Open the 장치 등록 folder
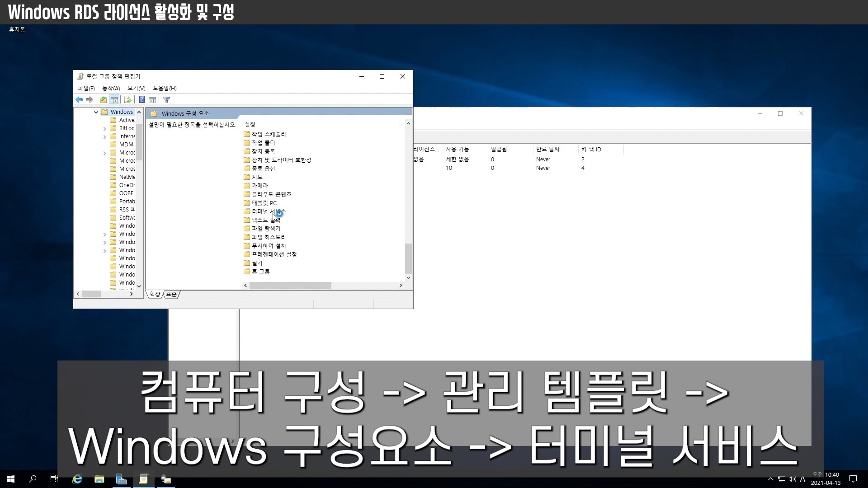 click(259, 151)
